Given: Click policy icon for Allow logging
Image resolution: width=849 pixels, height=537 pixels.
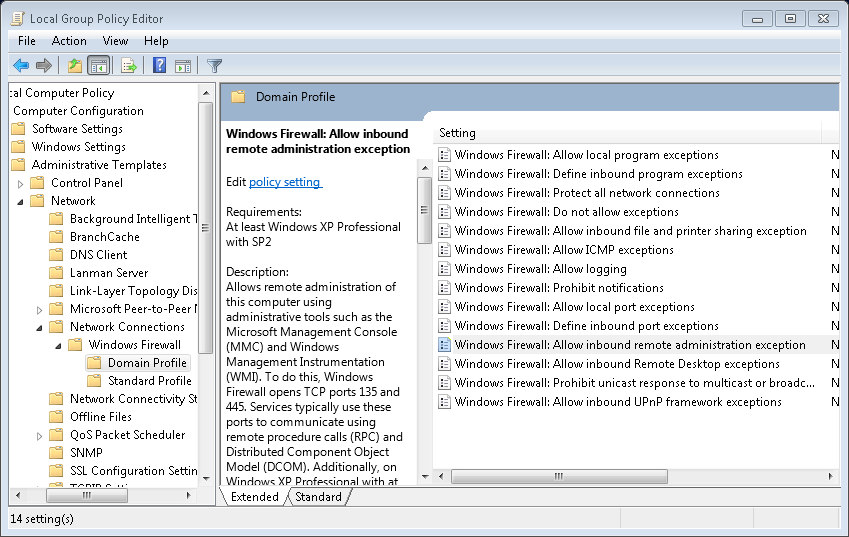Looking at the screenshot, I should coord(445,268).
